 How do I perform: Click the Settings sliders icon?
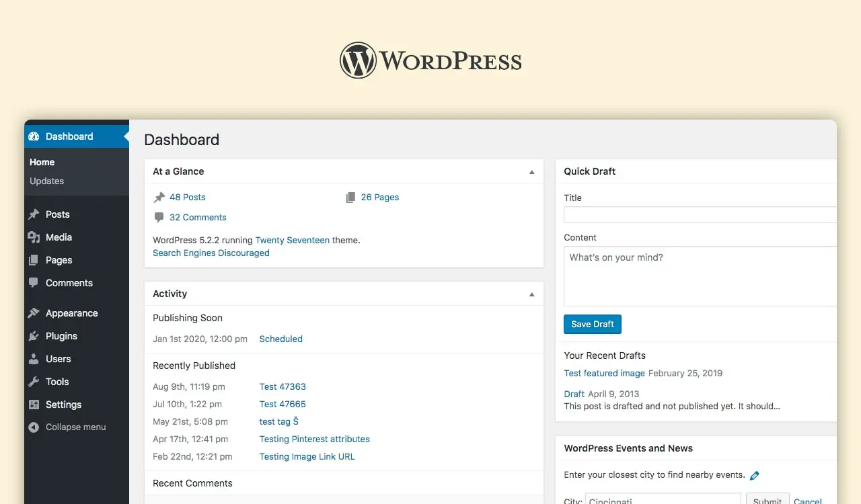click(x=34, y=405)
